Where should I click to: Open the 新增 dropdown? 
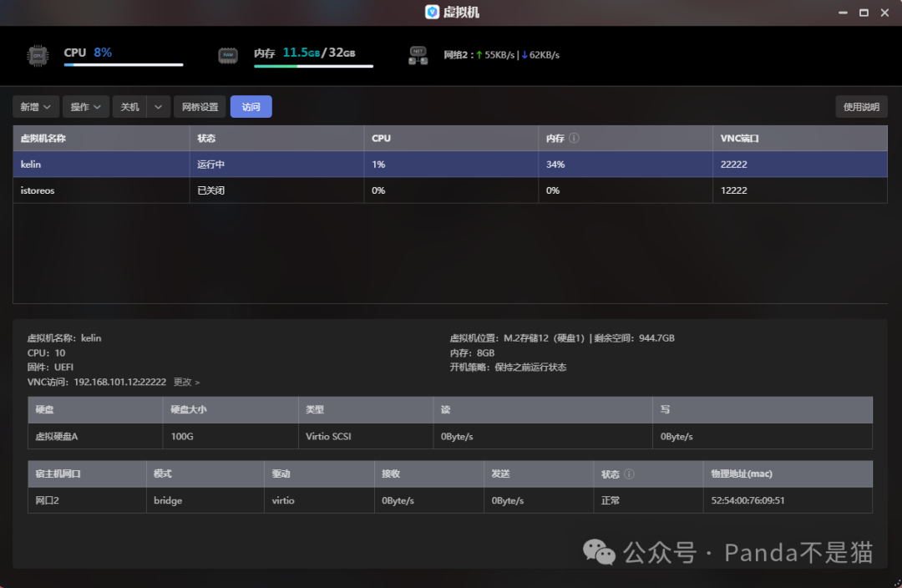[x=36, y=107]
